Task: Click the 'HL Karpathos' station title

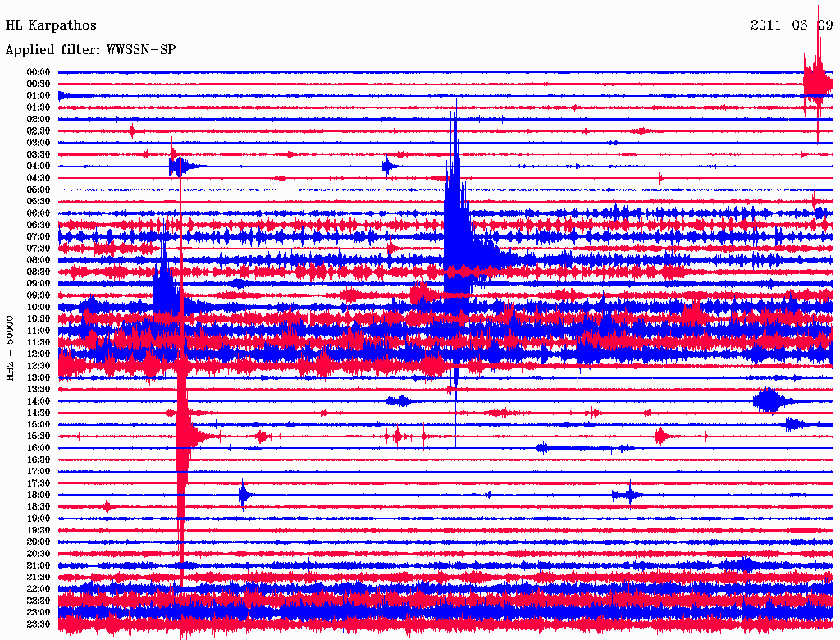Action: click(51, 25)
